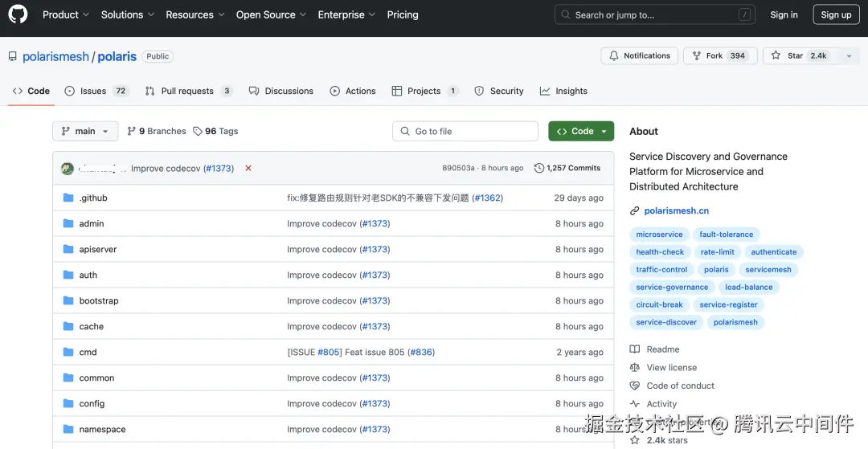
Task: Click the commit author avatar
Action: tap(68, 168)
